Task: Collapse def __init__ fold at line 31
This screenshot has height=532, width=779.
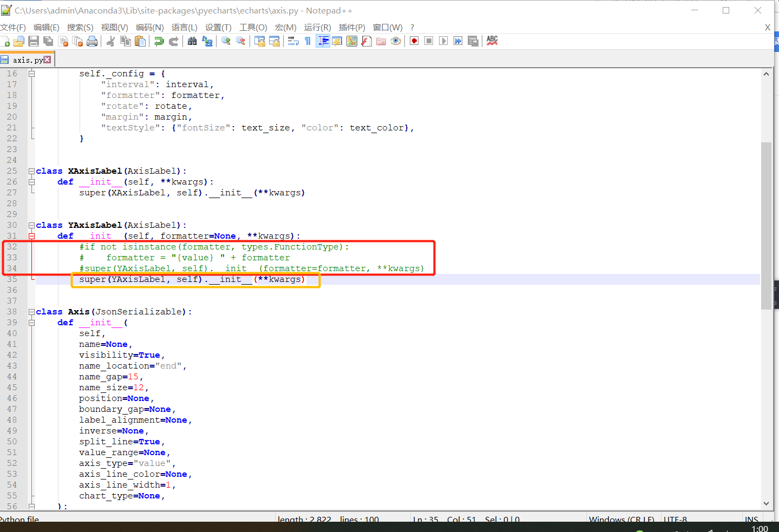Action: pyautogui.click(x=31, y=236)
